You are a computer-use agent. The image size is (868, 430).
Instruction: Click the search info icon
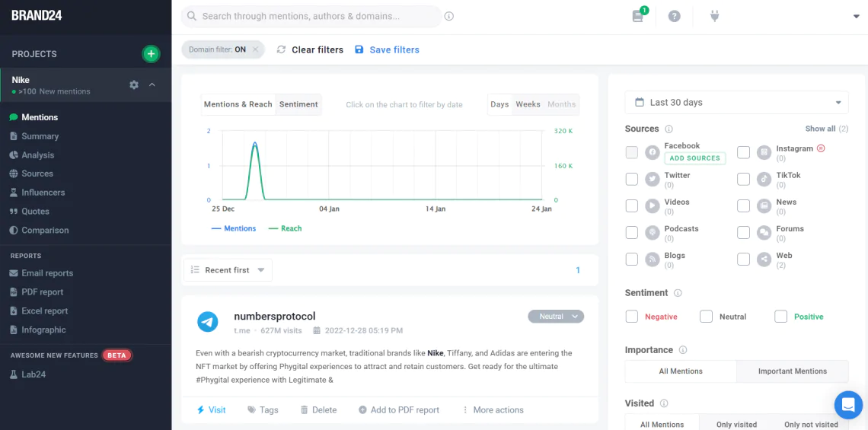tap(449, 16)
